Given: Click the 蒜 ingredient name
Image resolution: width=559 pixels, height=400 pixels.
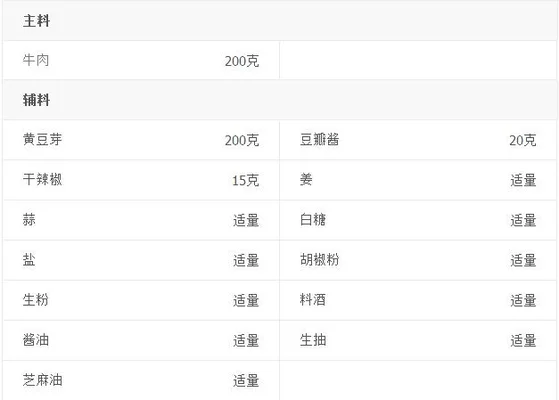Looking at the screenshot, I should [29, 220].
